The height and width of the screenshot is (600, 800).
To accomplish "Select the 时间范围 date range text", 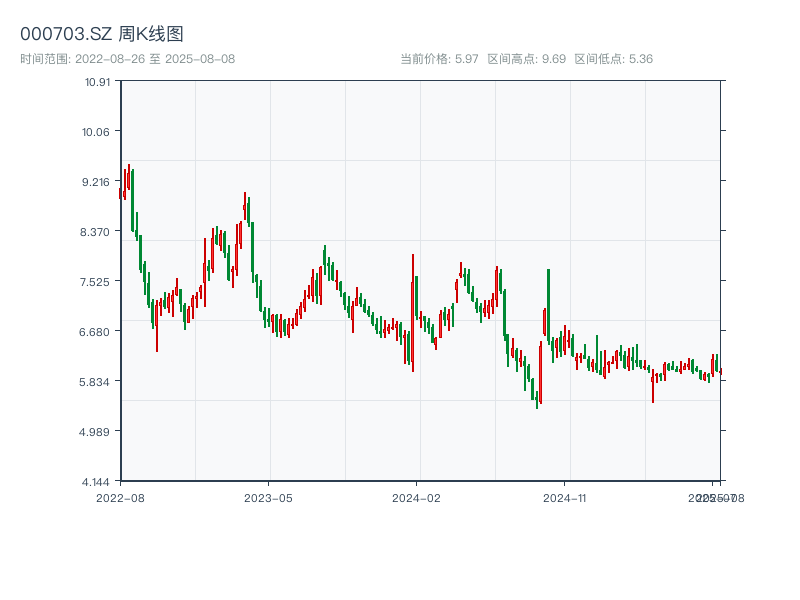I will (x=128, y=59).
